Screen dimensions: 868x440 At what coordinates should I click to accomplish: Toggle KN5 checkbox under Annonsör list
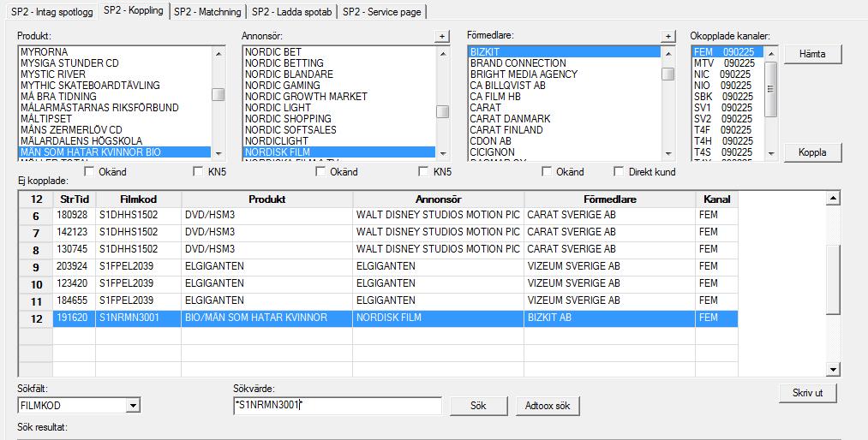coord(423,172)
